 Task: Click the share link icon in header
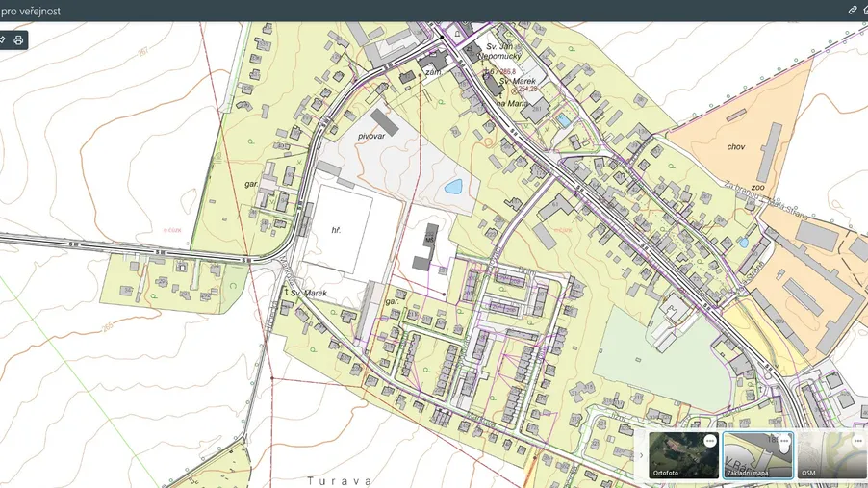(852, 10)
